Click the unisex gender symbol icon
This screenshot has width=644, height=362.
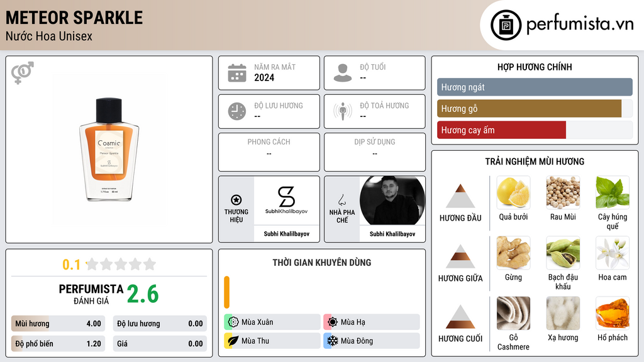[x=23, y=73]
